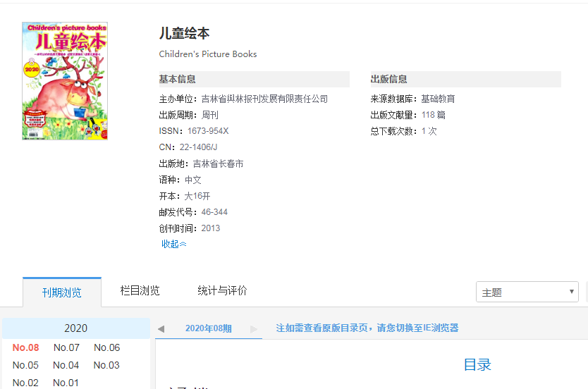Switch to the 统计与评价 tab
Viewport: 588px width, 389px height.
222,290
